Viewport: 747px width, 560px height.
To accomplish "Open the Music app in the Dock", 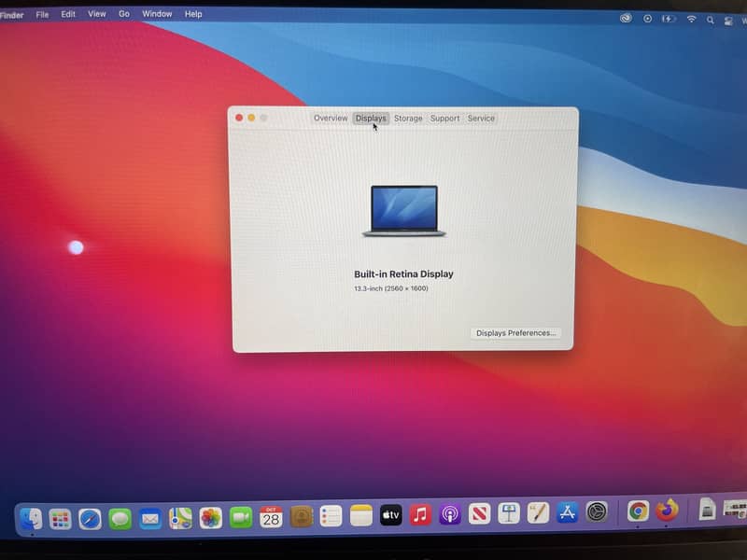I will [x=421, y=515].
